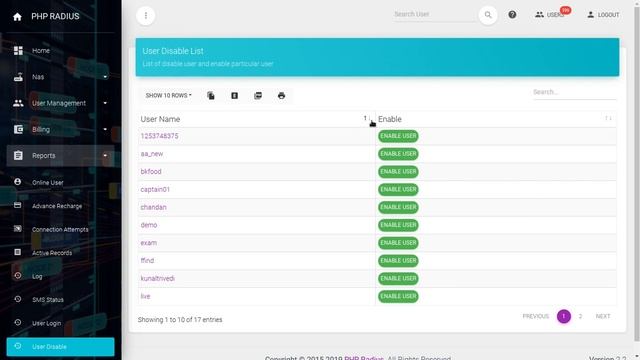Click the copy table icon
640x360 pixels.
point(211,96)
